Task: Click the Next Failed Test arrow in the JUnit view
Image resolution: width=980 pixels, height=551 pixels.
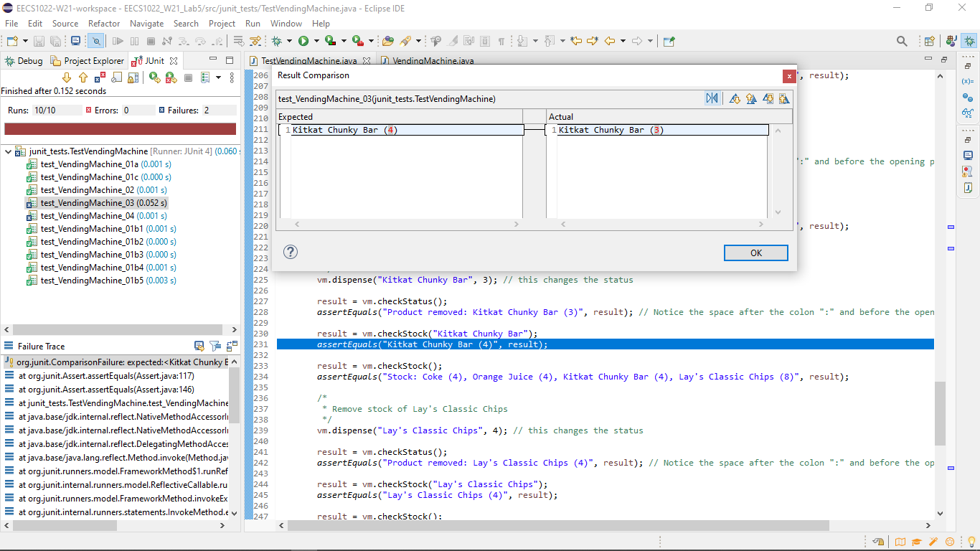Action: click(x=67, y=77)
